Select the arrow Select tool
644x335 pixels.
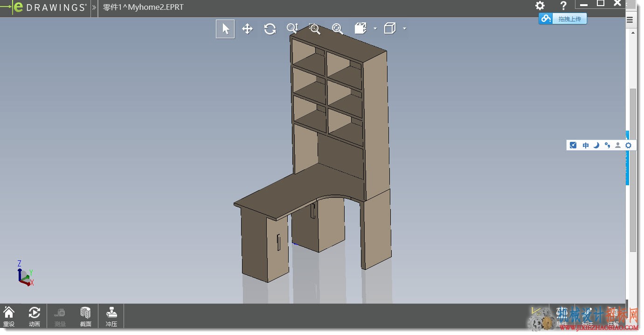(x=225, y=29)
